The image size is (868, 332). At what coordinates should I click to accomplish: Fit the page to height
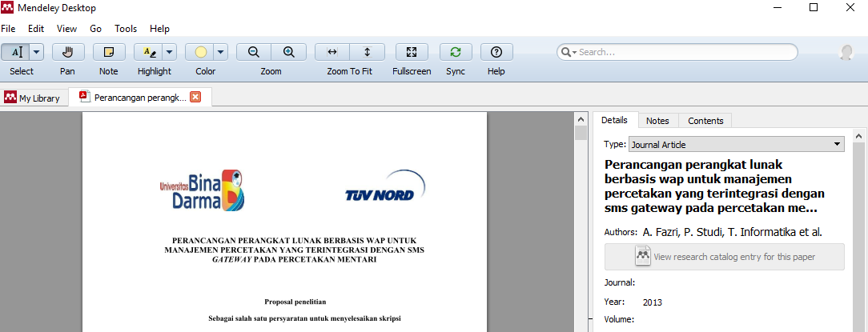coord(367,52)
